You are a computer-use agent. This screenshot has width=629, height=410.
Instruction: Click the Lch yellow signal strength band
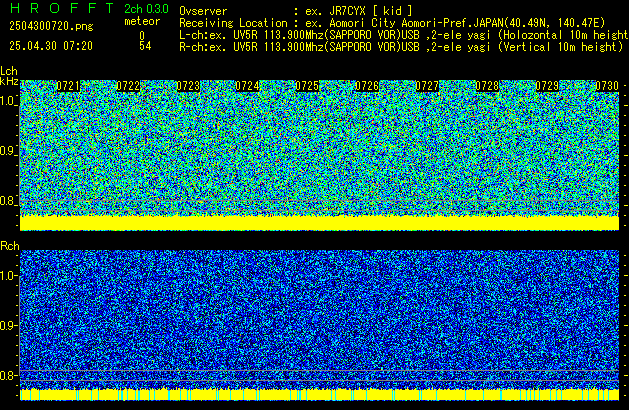319,223
